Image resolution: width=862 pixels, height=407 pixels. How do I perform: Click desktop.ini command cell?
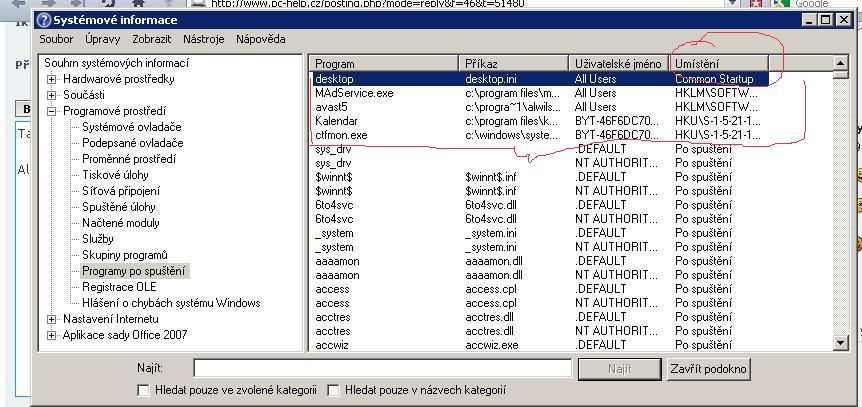pos(491,79)
